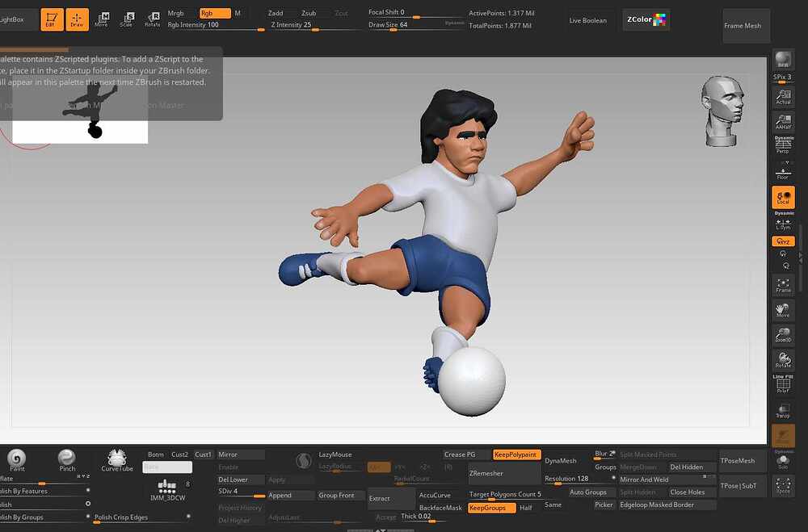Choose the Move transform icon
Screen dimensions: 808x532
[102, 19]
